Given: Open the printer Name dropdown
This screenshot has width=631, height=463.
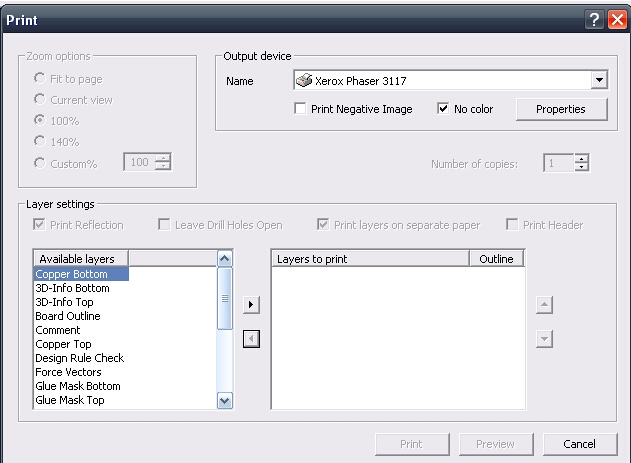Looking at the screenshot, I should click(x=599, y=80).
